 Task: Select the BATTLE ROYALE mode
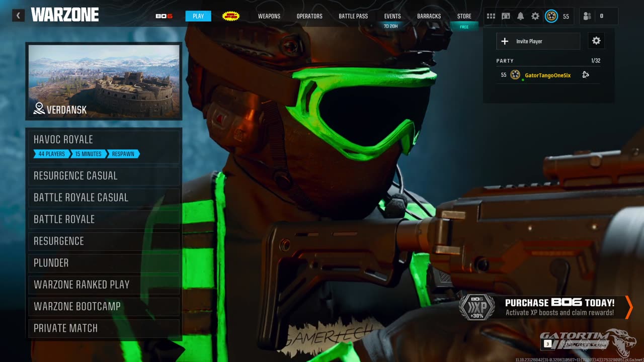click(x=104, y=219)
